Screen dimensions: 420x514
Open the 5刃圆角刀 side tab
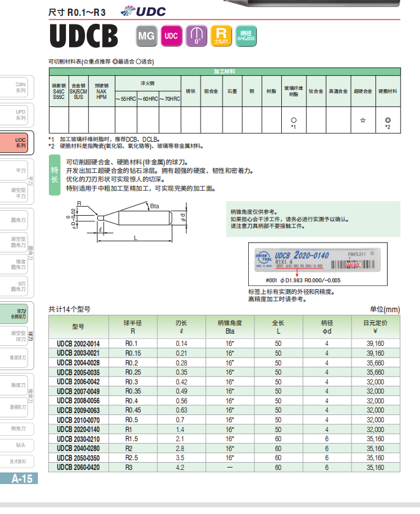click(x=14, y=286)
